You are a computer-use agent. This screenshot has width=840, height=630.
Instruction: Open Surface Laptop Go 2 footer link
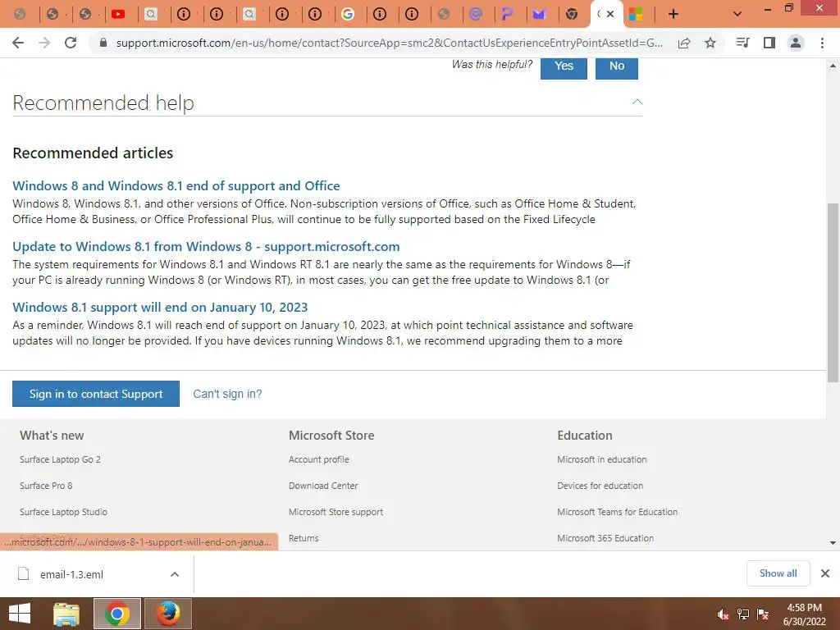(x=60, y=459)
